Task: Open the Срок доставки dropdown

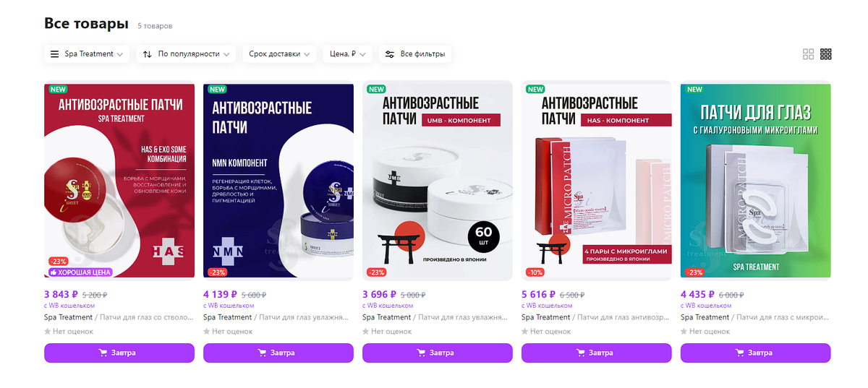Action: point(279,54)
